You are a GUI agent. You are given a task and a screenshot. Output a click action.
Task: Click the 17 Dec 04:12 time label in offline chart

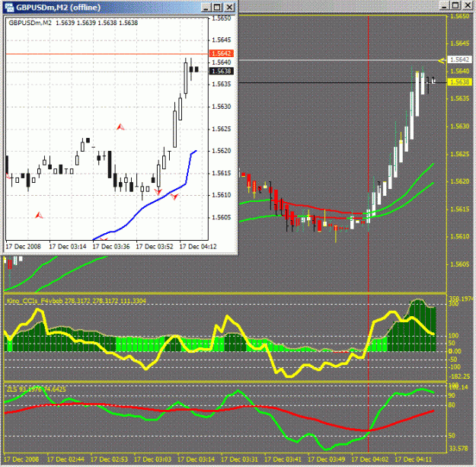tap(198, 247)
